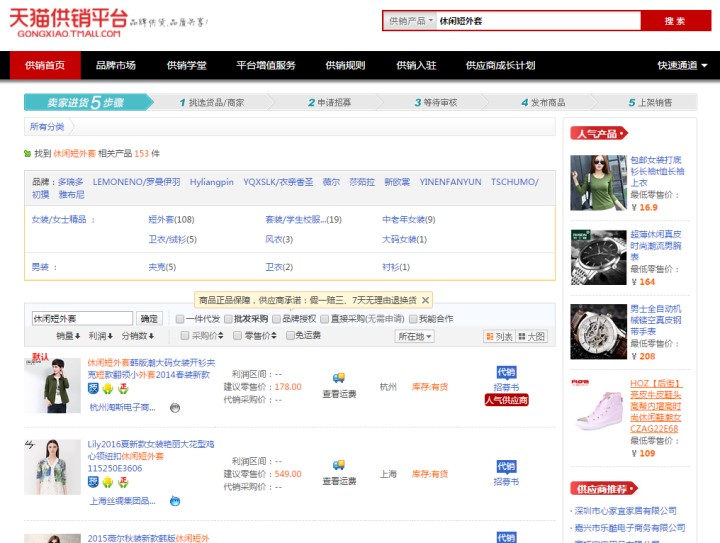
Task: Open the 供销学堂 nav tab
Action: click(186, 66)
